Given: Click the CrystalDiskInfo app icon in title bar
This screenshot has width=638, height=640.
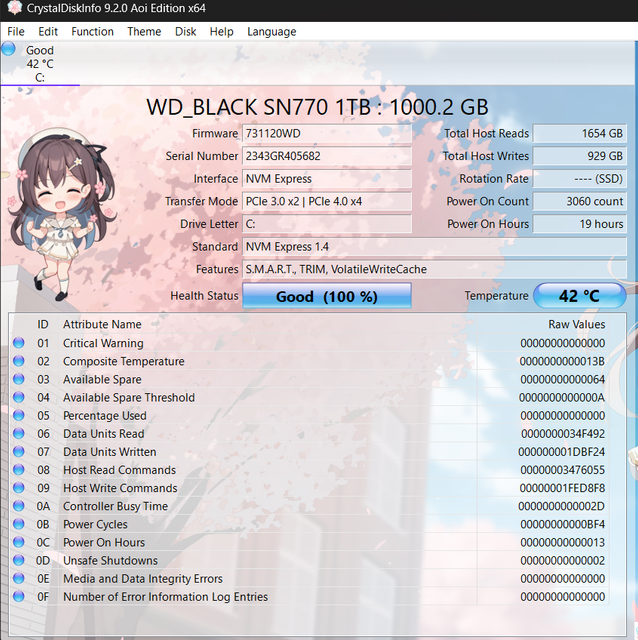Looking at the screenshot, I should pyautogui.click(x=14, y=8).
